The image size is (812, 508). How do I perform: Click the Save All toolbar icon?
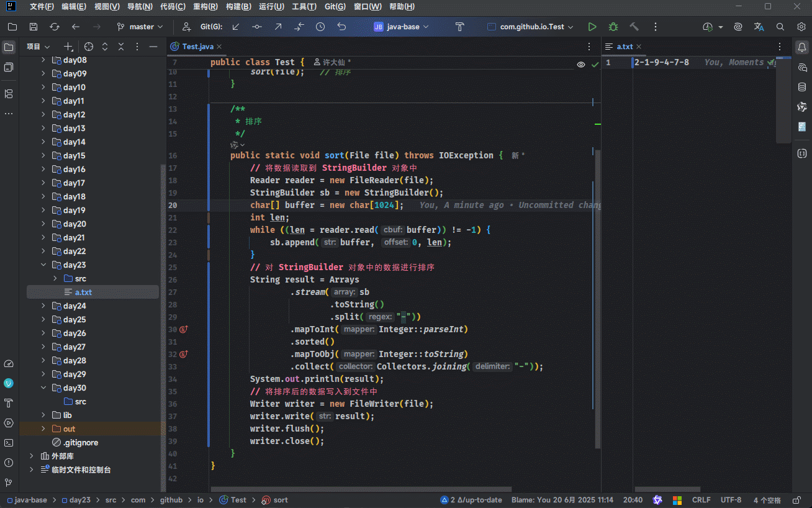tap(34, 27)
